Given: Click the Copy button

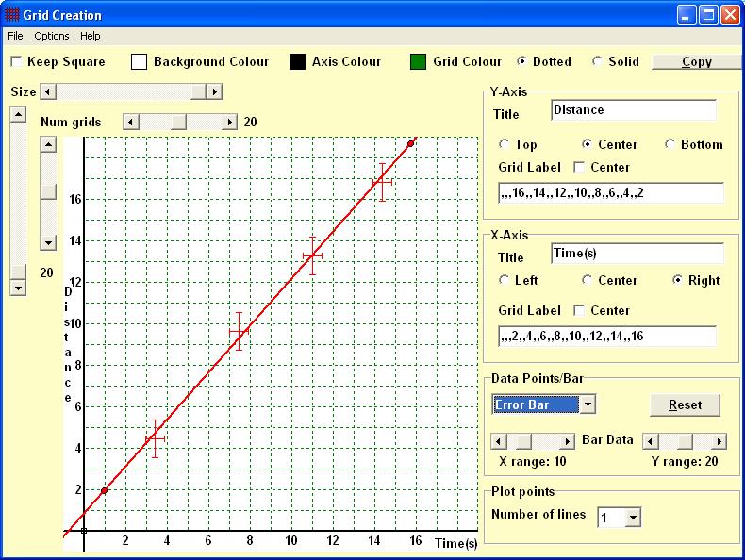Looking at the screenshot, I should pos(697,61).
